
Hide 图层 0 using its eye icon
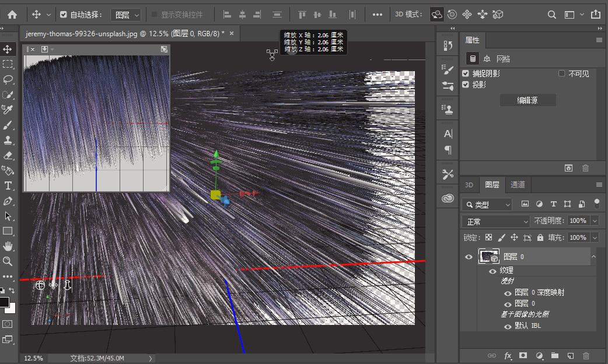469,257
